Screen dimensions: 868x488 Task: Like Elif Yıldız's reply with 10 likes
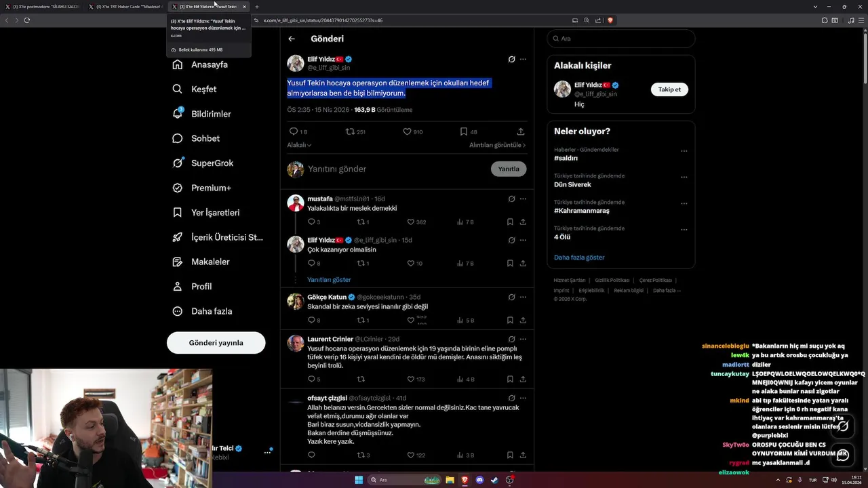pos(414,263)
